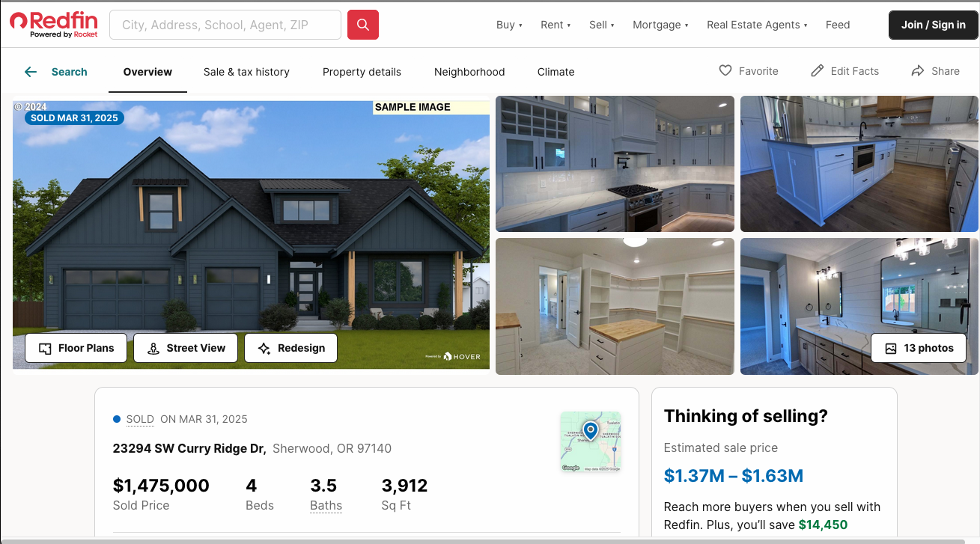Expand the Mortgage dropdown menu
This screenshot has width=980, height=544.
coord(660,25)
